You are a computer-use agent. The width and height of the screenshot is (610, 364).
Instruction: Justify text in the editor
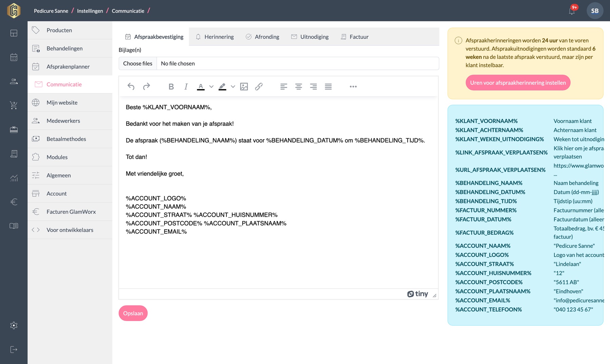click(x=328, y=87)
